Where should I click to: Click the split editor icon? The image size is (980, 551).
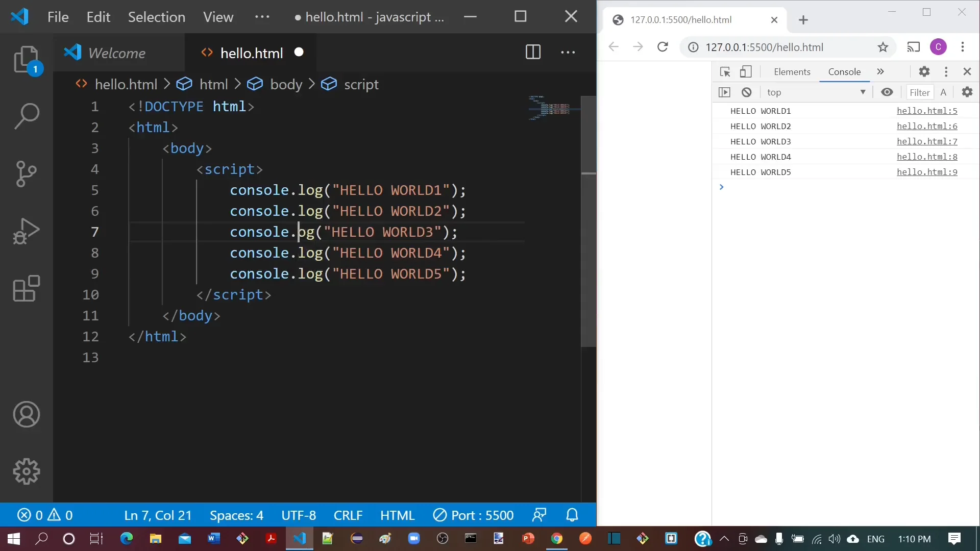tap(533, 53)
